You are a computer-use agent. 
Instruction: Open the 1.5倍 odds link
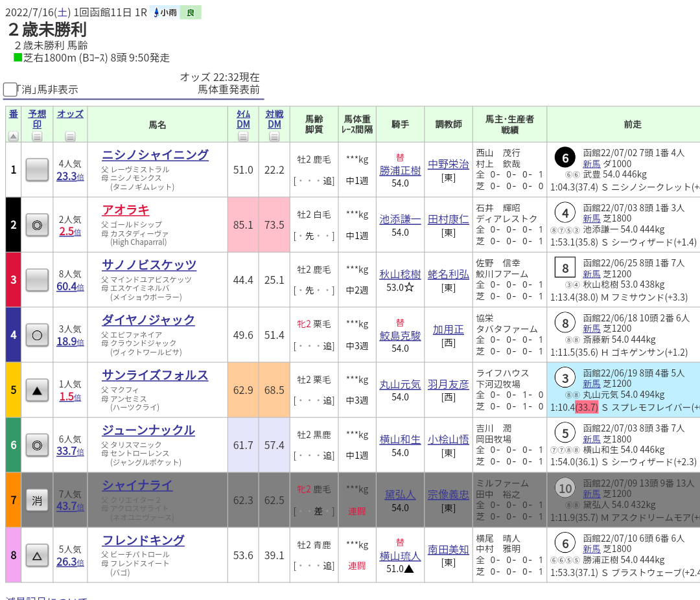point(70,397)
